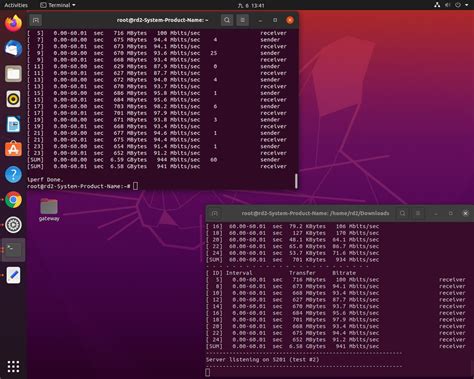The image size is (474, 379).
Task: Launch Google Chrome from the dock
Action: [13, 200]
